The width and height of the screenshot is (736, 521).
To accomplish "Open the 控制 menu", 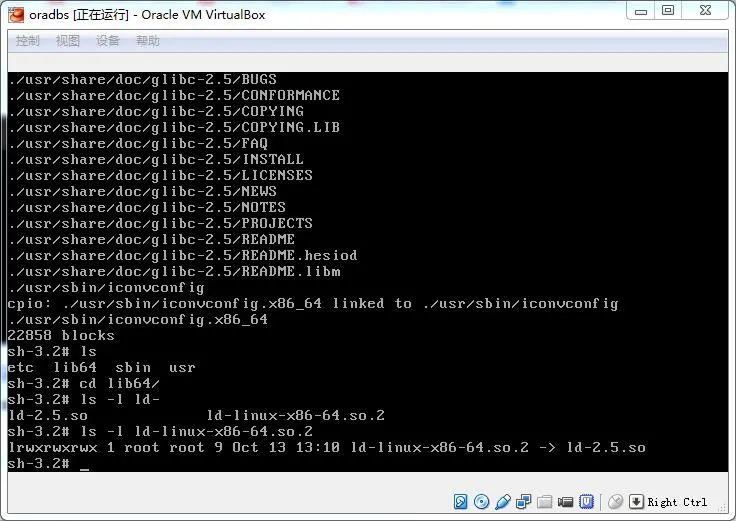I will coord(27,41).
